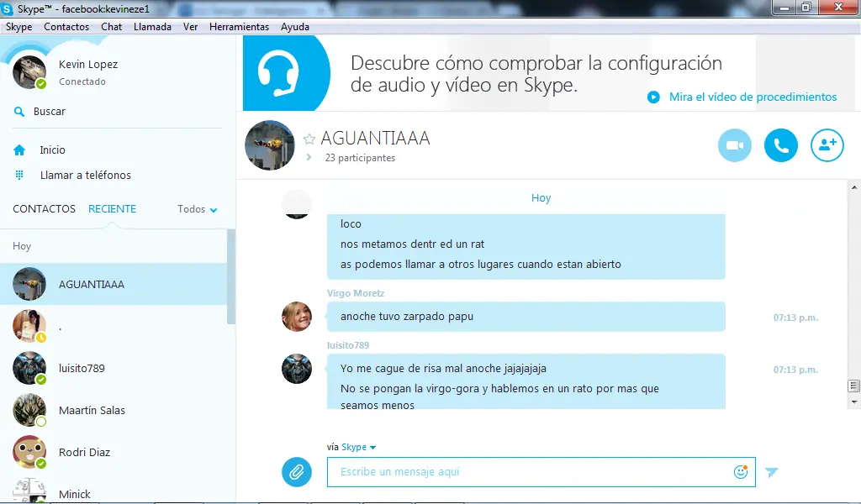Mark AGUANTIAAA as favorite with star
The image size is (861, 504).
click(x=309, y=139)
